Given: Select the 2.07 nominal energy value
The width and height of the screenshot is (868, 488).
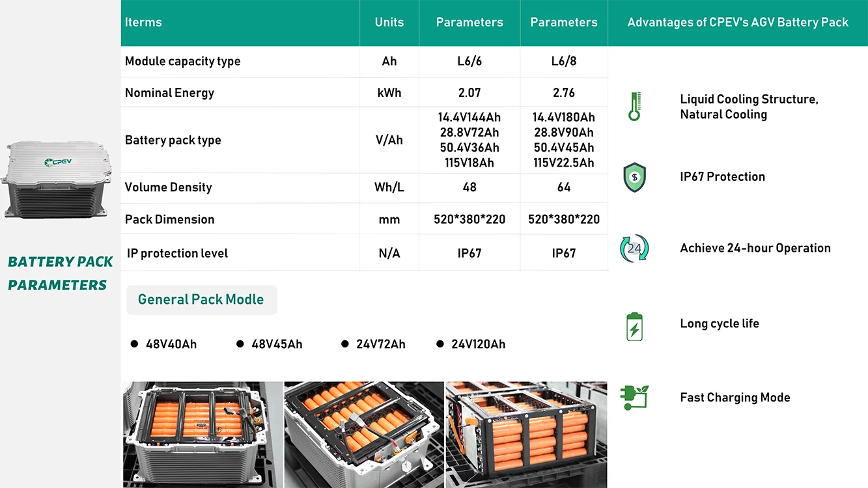Looking at the screenshot, I should point(469,93).
